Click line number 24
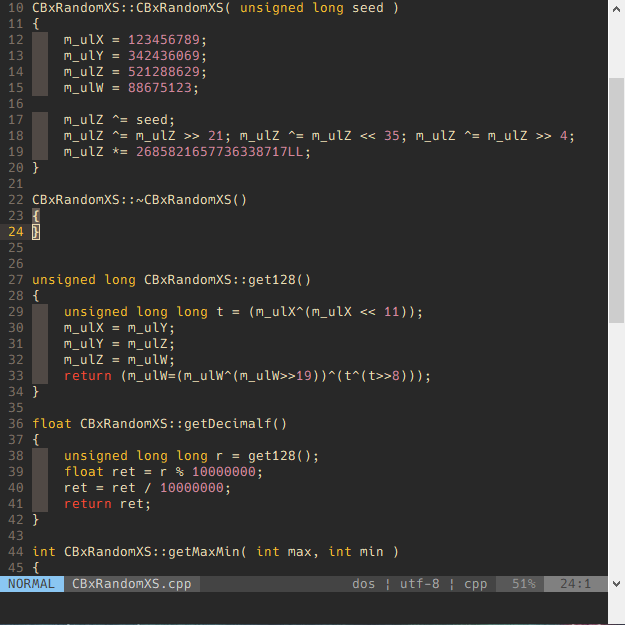The width and height of the screenshot is (625, 625). [x=16, y=232]
